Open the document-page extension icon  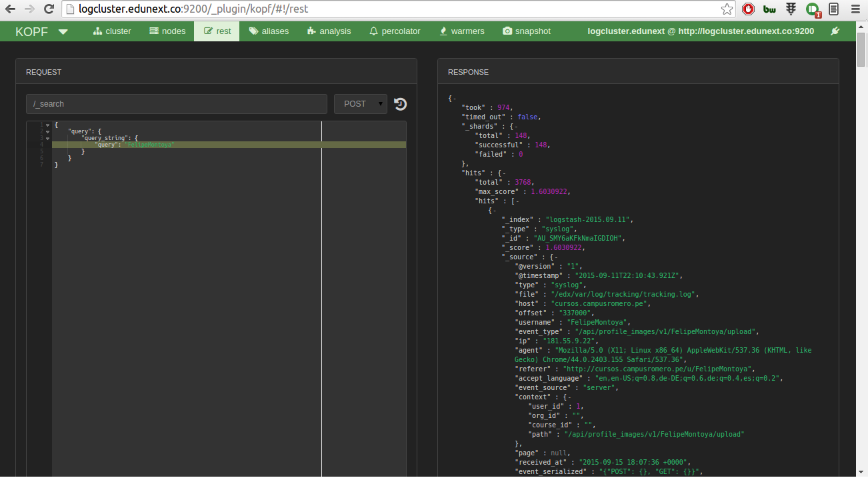coord(834,9)
